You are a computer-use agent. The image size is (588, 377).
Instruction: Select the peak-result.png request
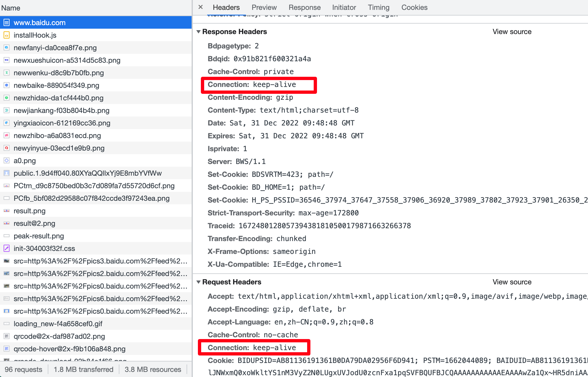pyautogui.click(x=96, y=236)
